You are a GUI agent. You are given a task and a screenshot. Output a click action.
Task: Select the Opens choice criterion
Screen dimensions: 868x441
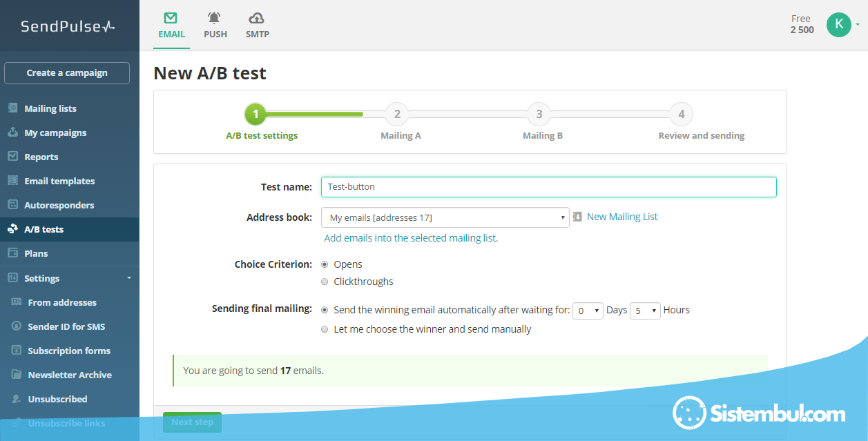325,264
